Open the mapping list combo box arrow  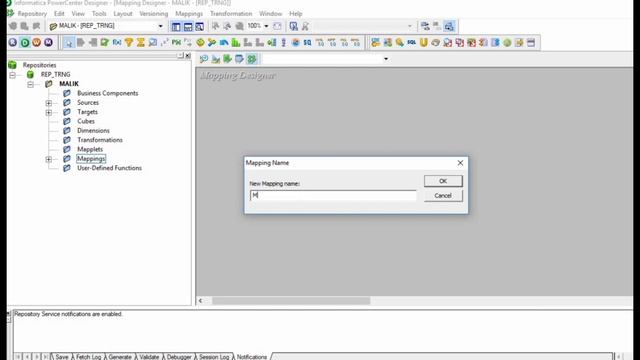(386, 59)
